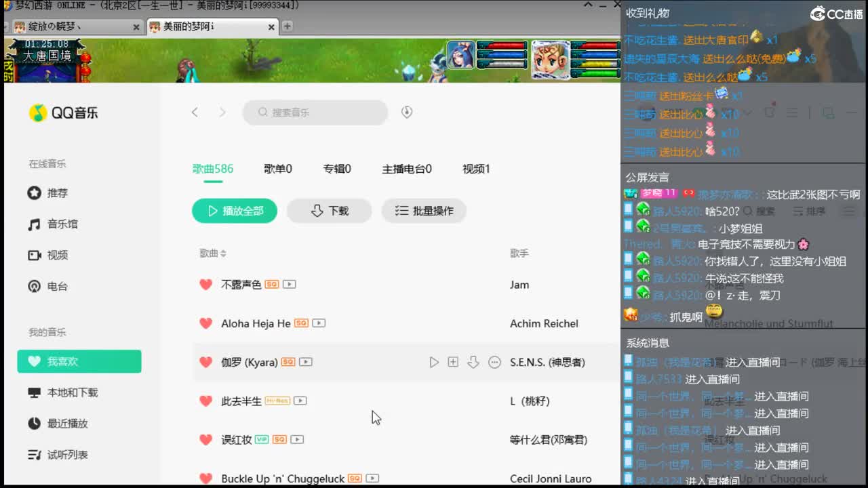Unlike Buckle Up 'n' Chuggeluck via its heart
This screenshot has height=488, width=868.
pos(206,478)
